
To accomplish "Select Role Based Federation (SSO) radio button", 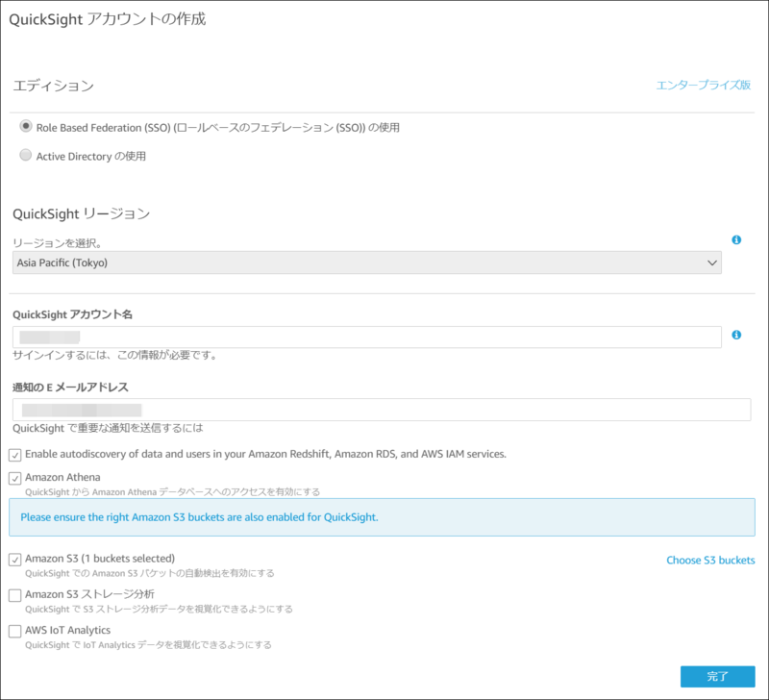I will pos(26,126).
